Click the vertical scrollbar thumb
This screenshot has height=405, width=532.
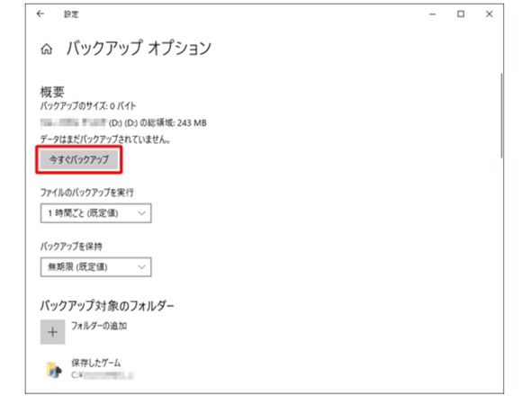pyautogui.click(x=501, y=115)
